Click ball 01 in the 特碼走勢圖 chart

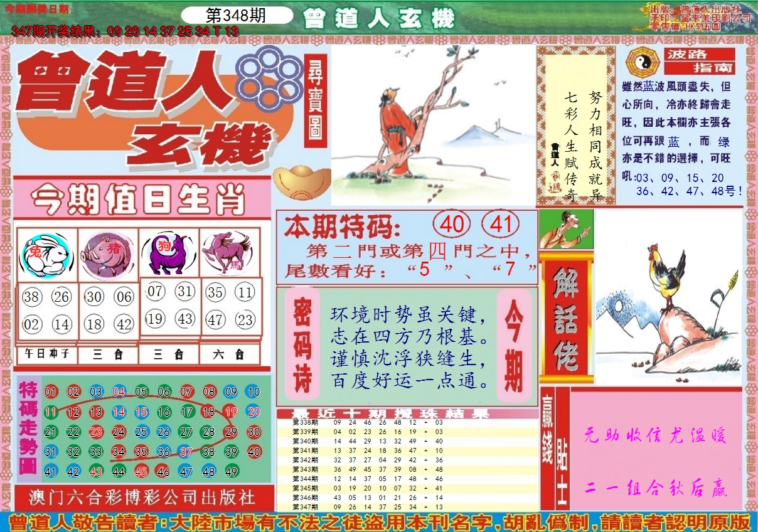pos(51,392)
